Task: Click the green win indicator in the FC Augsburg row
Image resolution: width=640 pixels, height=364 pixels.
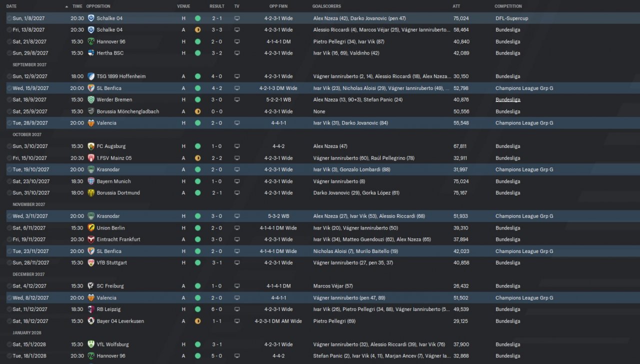Action: point(198,146)
